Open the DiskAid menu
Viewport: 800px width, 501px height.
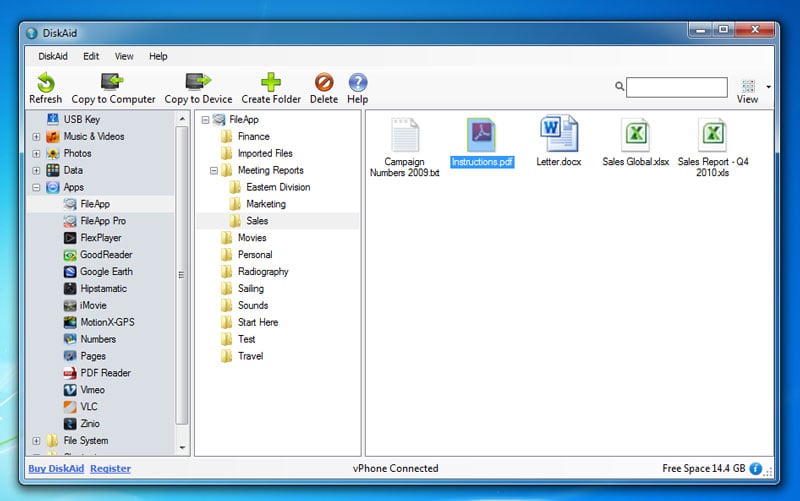[53, 56]
